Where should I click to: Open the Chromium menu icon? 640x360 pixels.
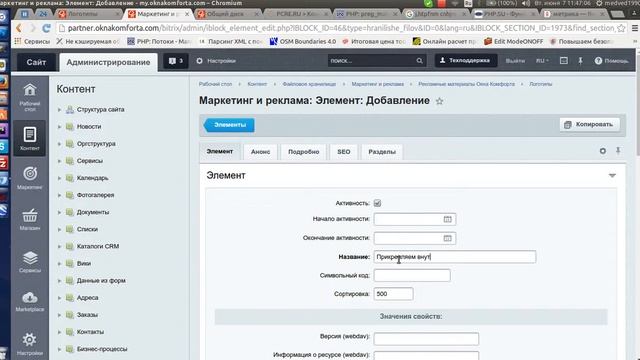[x=635, y=28]
